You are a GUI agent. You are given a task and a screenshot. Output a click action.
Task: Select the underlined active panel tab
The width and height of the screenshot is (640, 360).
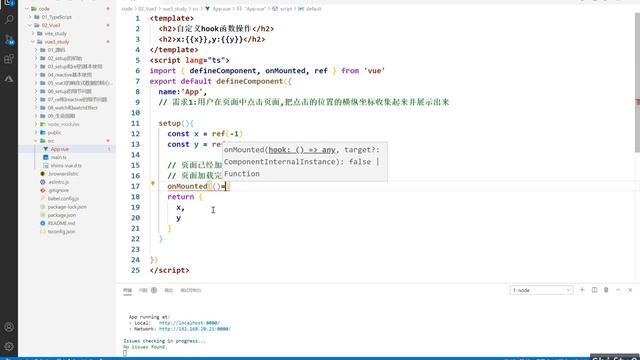[127, 290]
